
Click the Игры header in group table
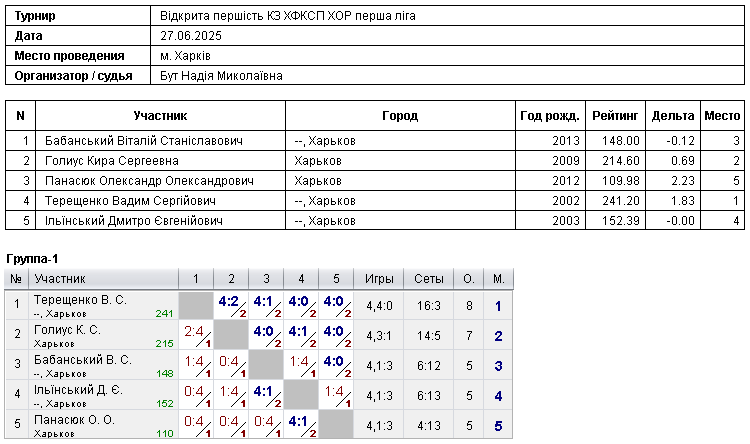(x=379, y=279)
